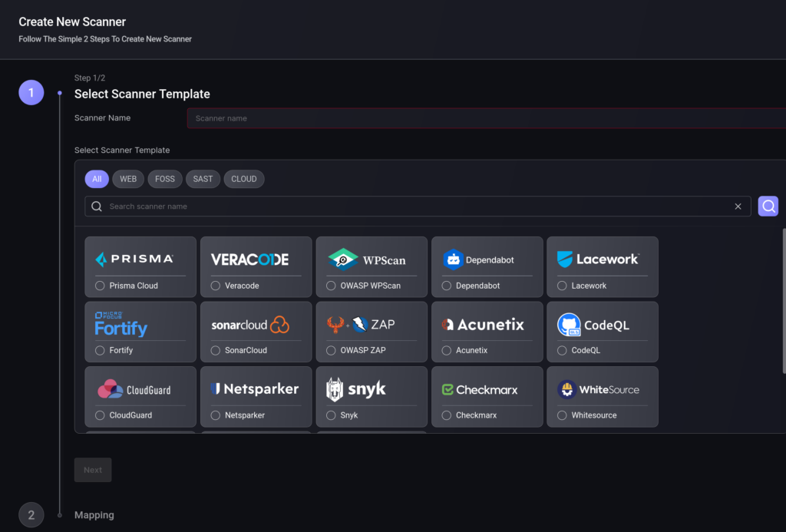Clear the search field with X

[738, 206]
